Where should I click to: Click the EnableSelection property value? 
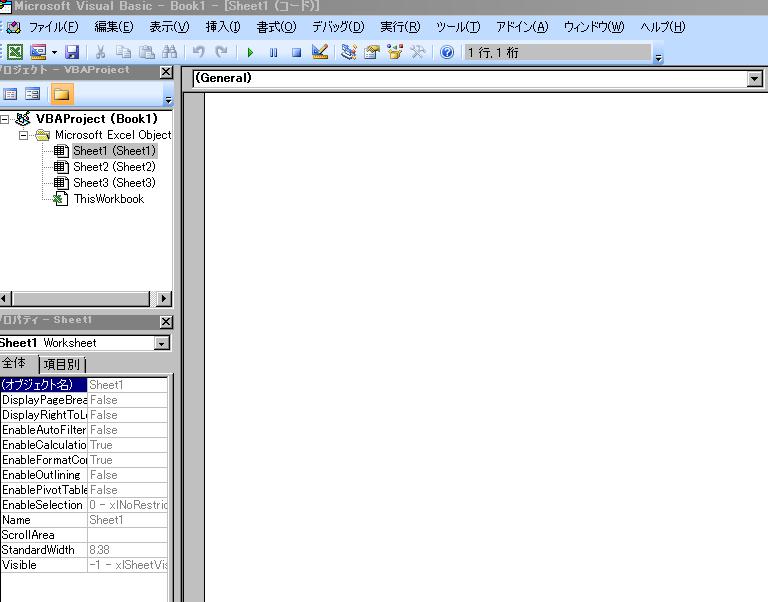point(127,505)
